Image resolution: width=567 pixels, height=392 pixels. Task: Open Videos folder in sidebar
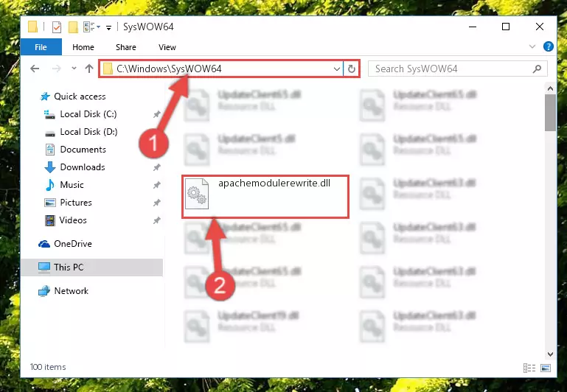tap(73, 220)
